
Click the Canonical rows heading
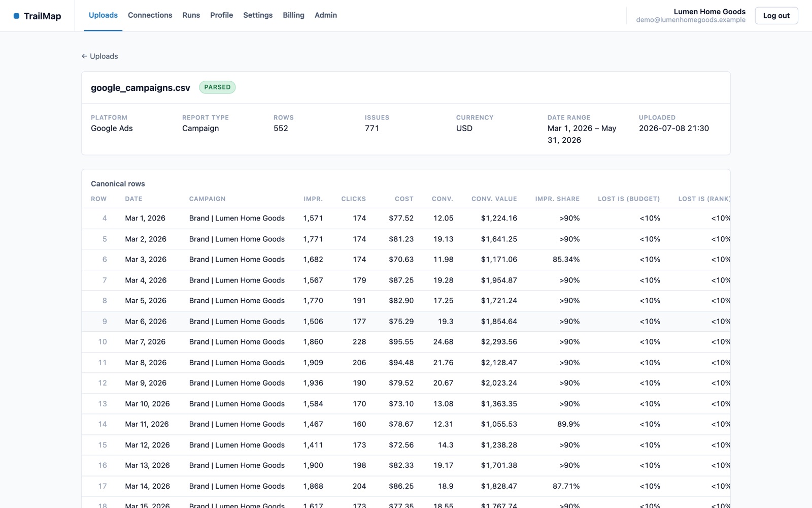(x=118, y=184)
